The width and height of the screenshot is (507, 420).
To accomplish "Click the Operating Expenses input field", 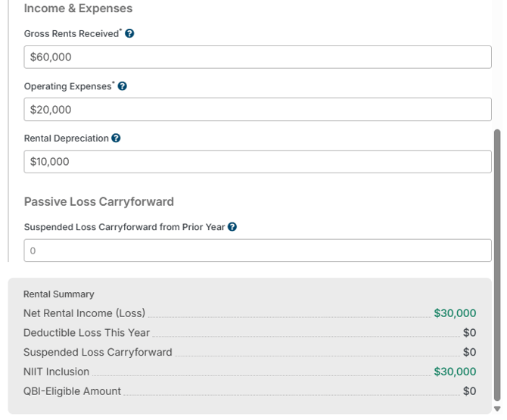I will click(258, 109).
